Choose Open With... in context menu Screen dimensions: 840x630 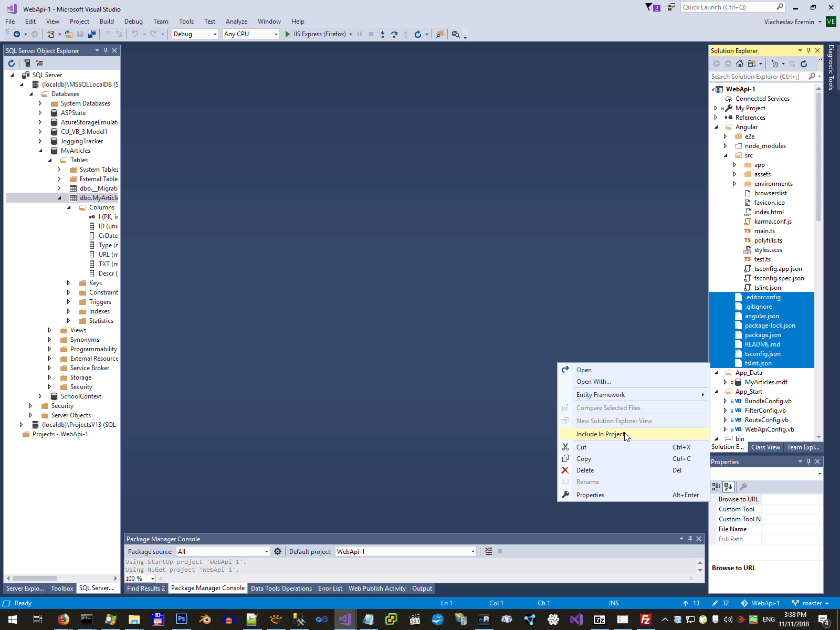(633, 382)
